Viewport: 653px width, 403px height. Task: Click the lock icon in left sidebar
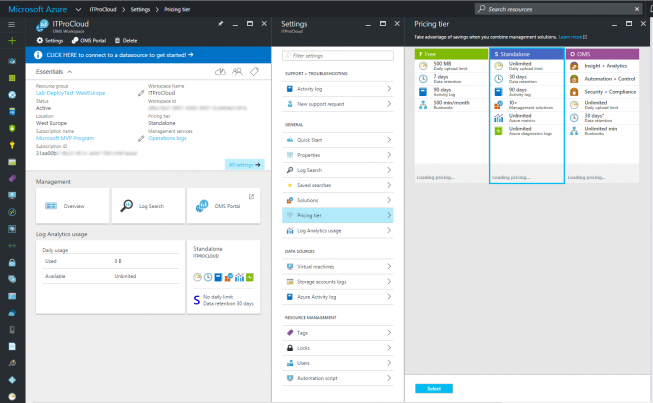point(12,262)
